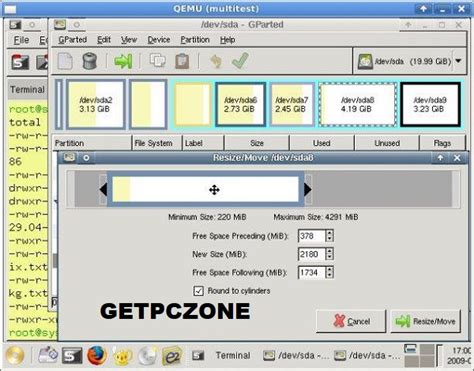
Task: Click the Label column header
Action: click(x=203, y=143)
